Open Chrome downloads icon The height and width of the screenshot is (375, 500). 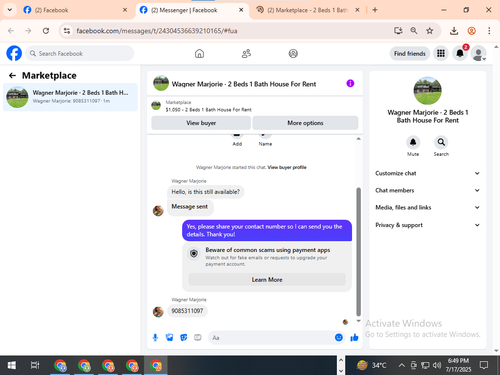[x=454, y=31]
